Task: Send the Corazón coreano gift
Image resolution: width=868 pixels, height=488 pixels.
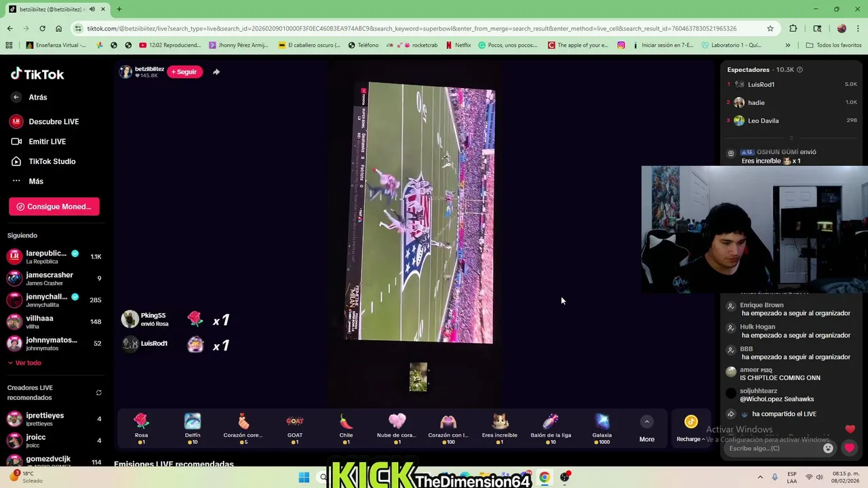Action: point(243,428)
